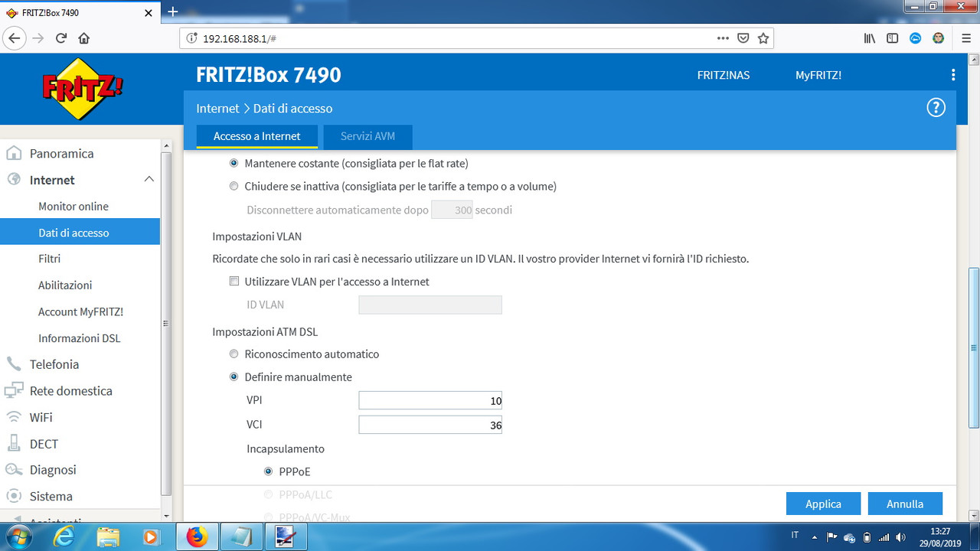The image size is (980, 551).
Task: Show site information icon in address bar
Action: tap(191, 38)
